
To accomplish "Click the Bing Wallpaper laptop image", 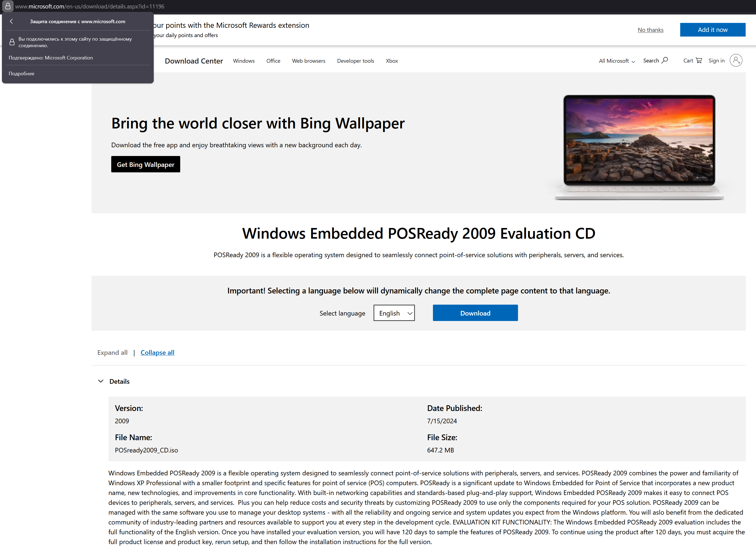I will click(x=639, y=147).
